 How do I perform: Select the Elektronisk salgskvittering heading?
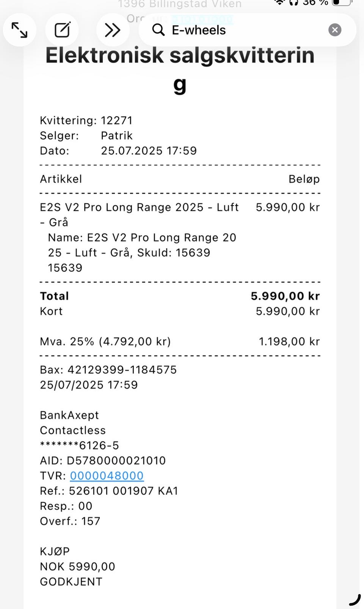tap(180, 70)
